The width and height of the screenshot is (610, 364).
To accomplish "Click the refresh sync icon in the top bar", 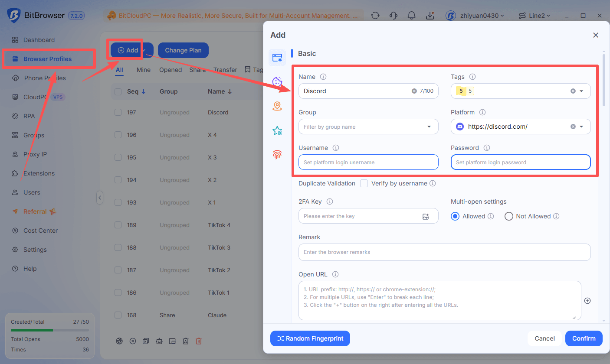I will (x=375, y=16).
